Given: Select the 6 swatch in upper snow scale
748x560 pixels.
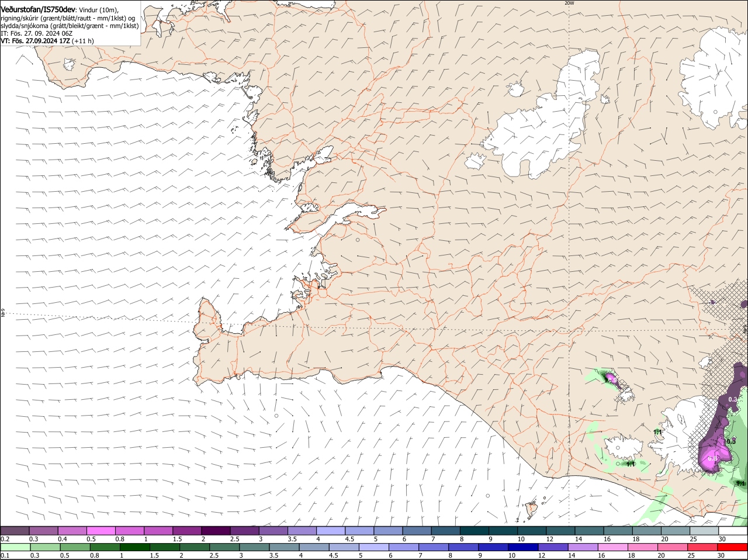Looking at the screenshot, I should [x=417, y=530].
